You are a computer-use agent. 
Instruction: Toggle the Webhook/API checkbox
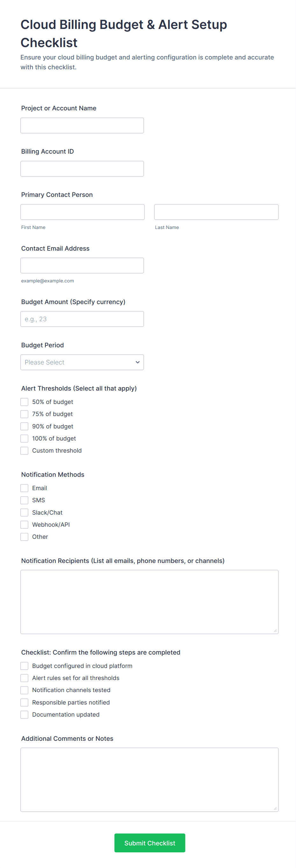click(24, 524)
